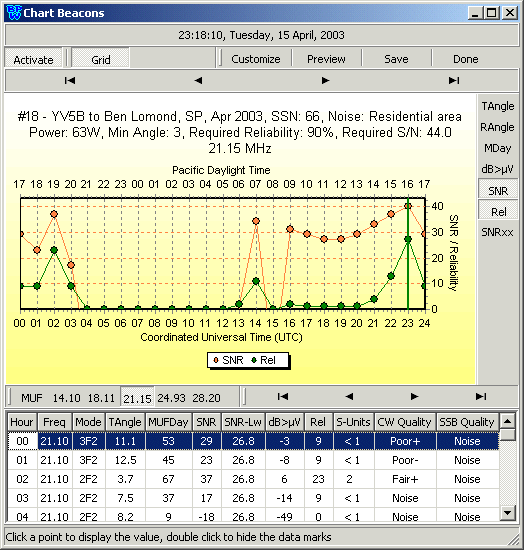Open the Customize chart options
This screenshot has width=524, height=550.
point(256,59)
